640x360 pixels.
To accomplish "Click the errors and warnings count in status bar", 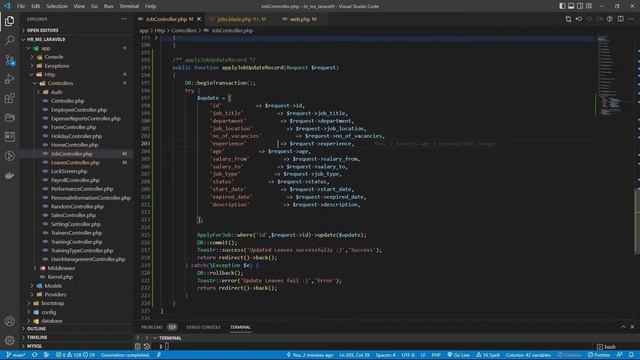I will 76,355.
